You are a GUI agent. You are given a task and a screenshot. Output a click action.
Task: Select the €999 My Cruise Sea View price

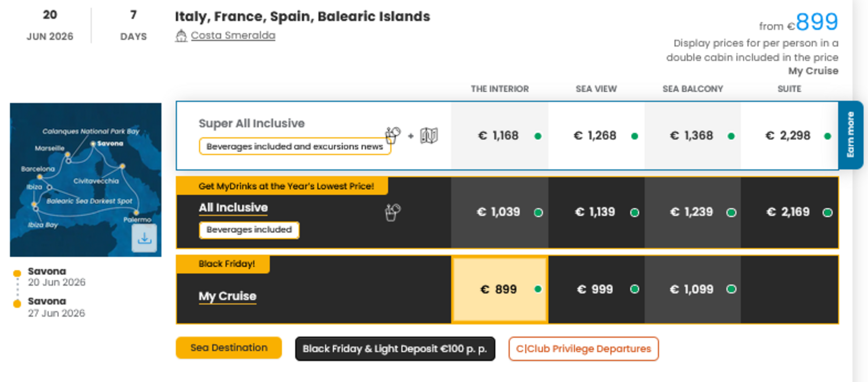(x=595, y=289)
